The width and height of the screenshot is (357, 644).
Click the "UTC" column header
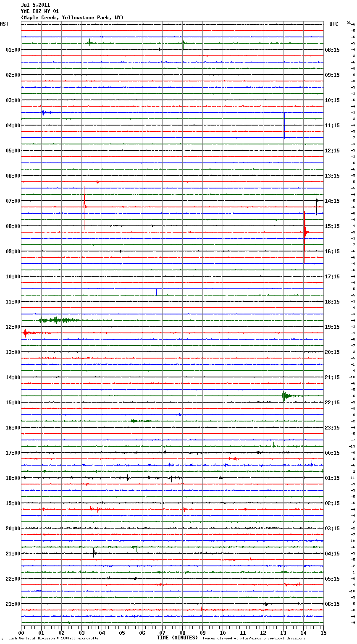[x=333, y=24]
